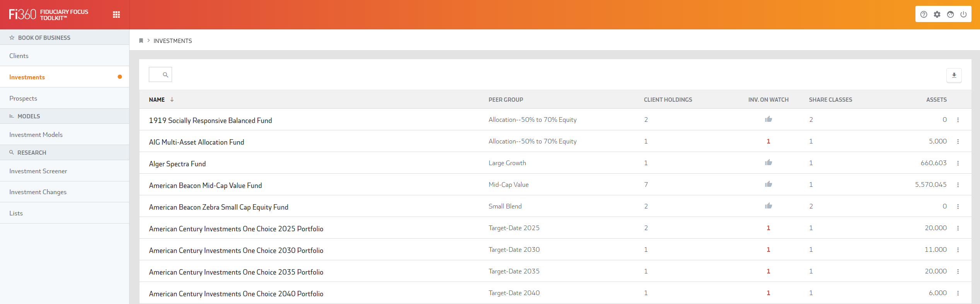Open three-dot menu for American Beacon Mid-Cap Value

pos(958,185)
